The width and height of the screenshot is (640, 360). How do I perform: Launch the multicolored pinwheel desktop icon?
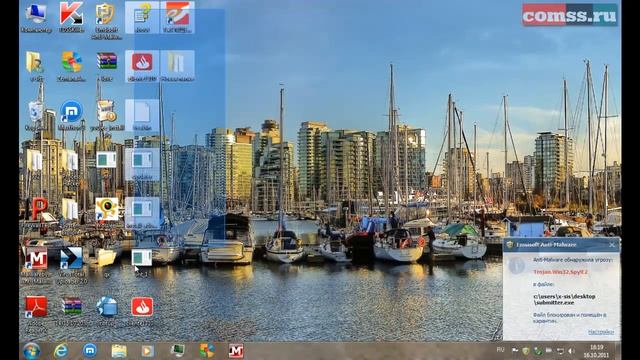(x=71, y=62)
